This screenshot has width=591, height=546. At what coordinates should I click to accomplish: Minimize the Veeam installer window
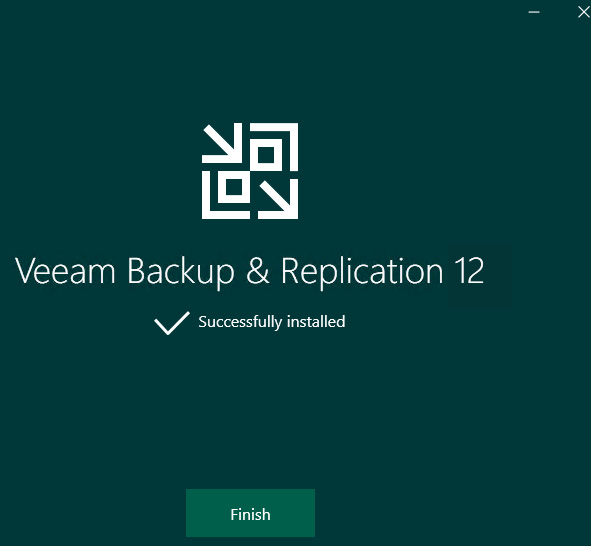tap(534, 12)
